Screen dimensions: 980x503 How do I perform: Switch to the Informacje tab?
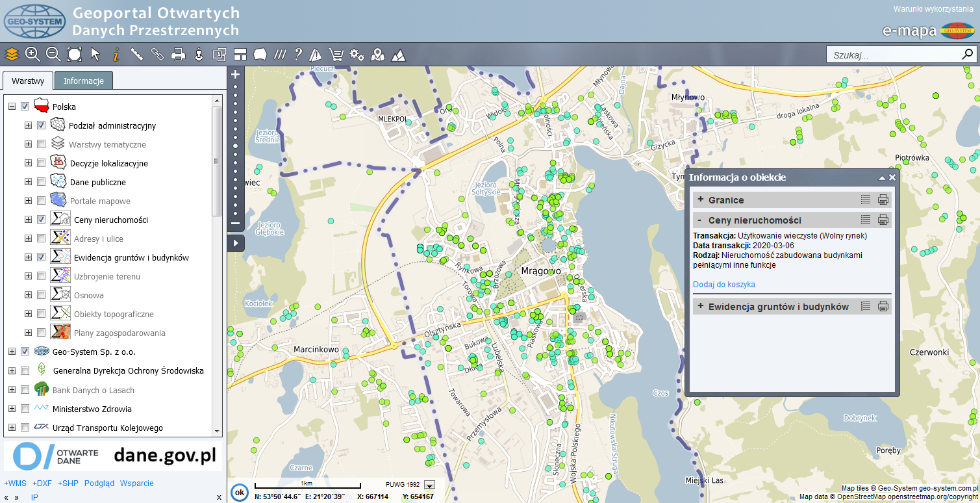84,81
